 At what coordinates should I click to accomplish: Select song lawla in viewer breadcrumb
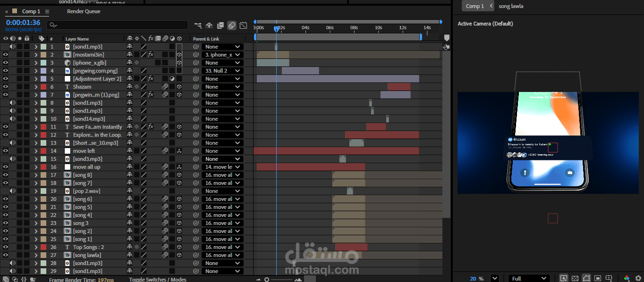pos(511,6)
